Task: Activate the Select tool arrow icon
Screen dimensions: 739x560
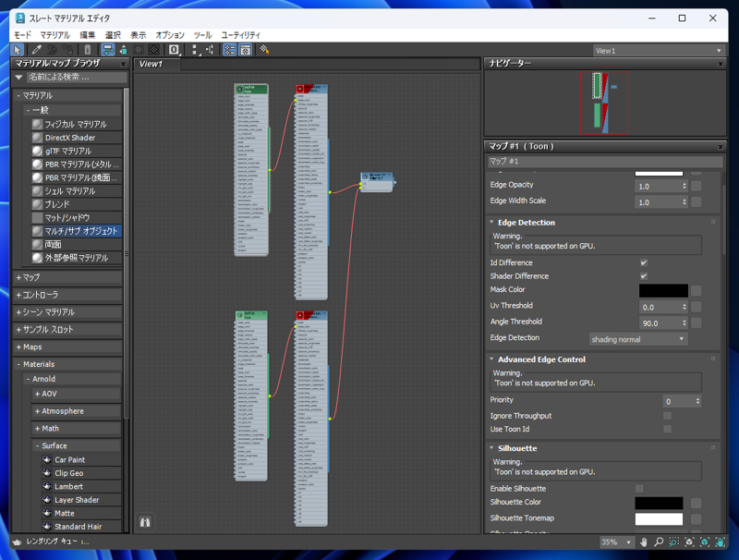Action: tap(17, 50)
